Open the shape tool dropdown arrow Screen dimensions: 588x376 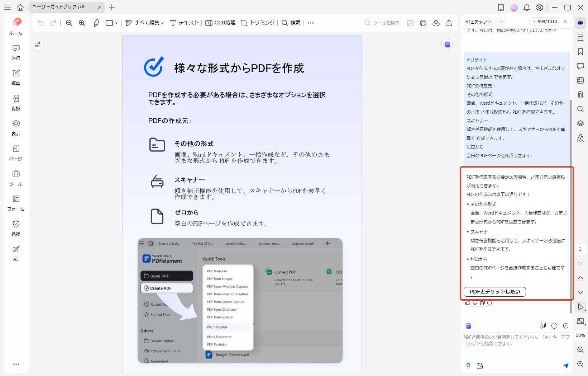click(117, 23)
